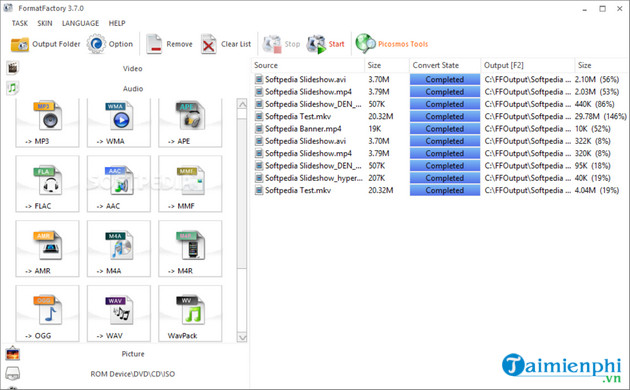Click the Remove toolbar button
The width and height of the screenshot is (630, 390).
tap(169, 44)
